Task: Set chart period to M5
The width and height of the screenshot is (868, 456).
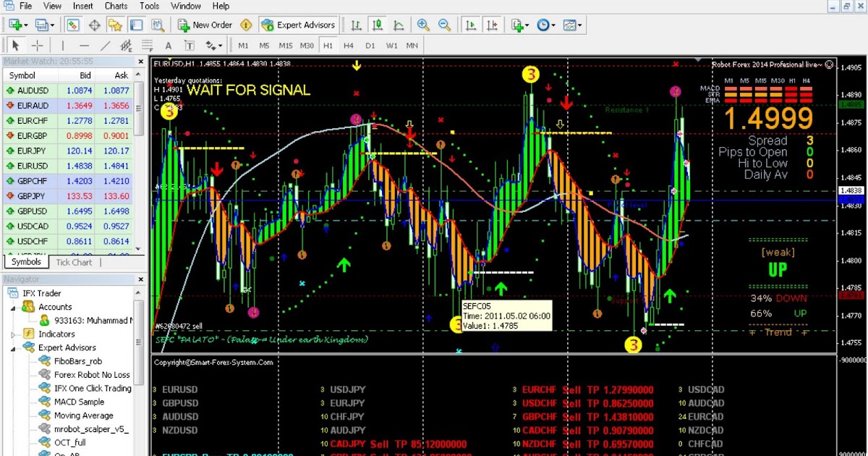Action: (265, 46)
